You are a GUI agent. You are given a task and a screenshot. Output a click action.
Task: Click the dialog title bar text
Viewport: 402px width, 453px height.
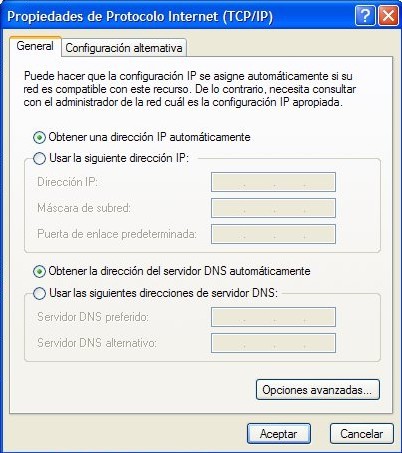(x=140, y=16)
